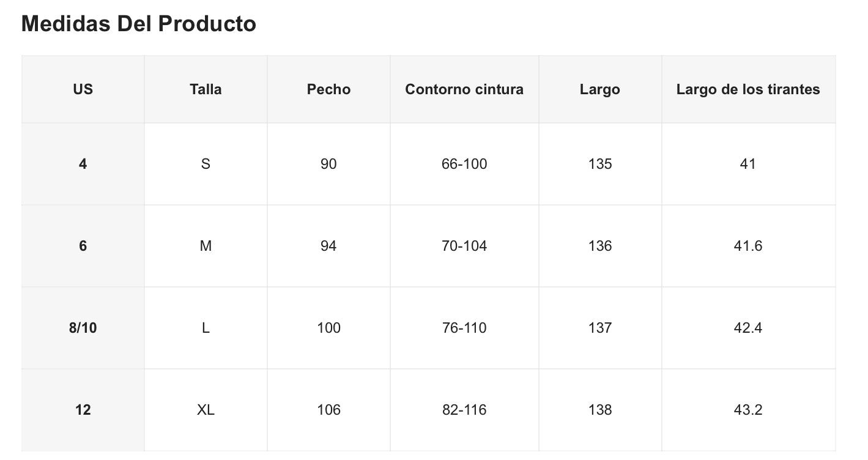Click the waist value 76-110
868x460 pixels.
click(x=464, y=328)
